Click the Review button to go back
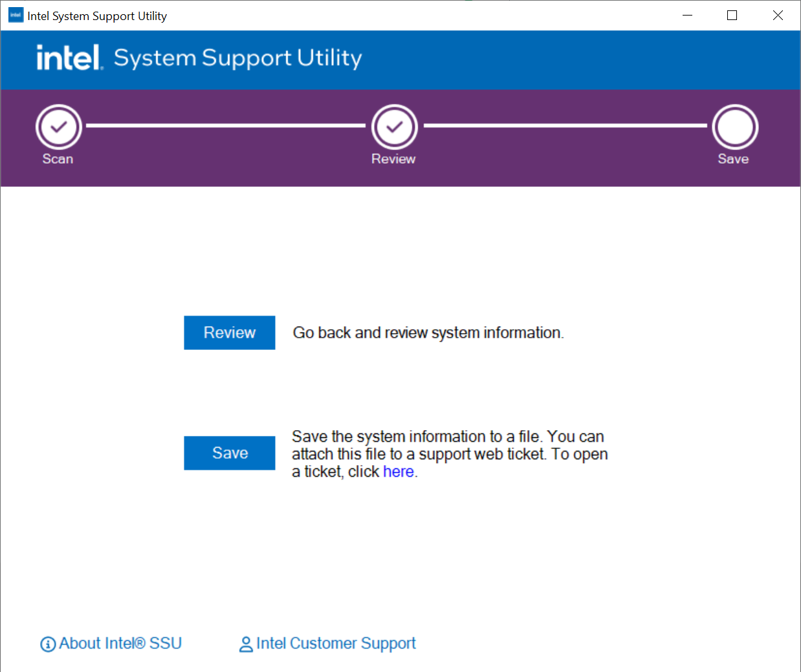This screenshot has width=801, height=672. pyautogui.click(x=230, y=332)
